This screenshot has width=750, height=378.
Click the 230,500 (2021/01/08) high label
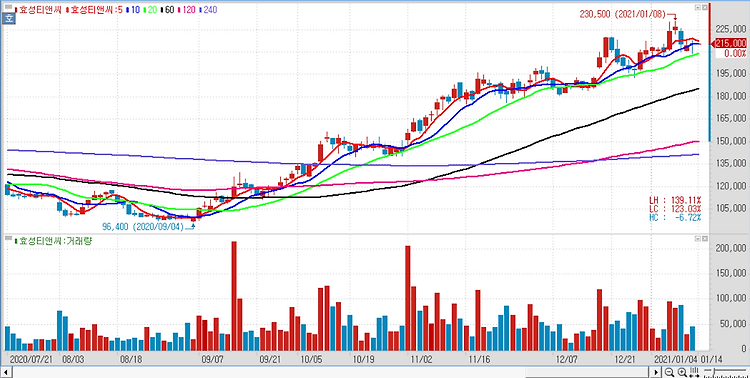[x=622, y=14]
